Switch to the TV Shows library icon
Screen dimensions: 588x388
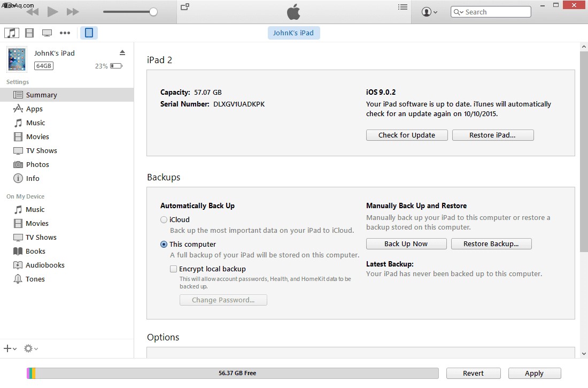pyautogui.click(x=47, y=33)
